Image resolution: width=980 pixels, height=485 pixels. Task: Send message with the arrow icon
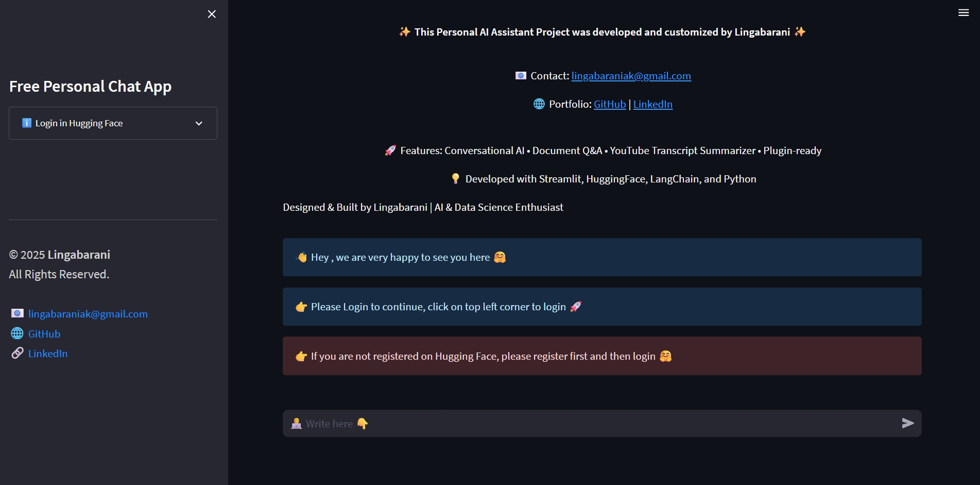908,423
